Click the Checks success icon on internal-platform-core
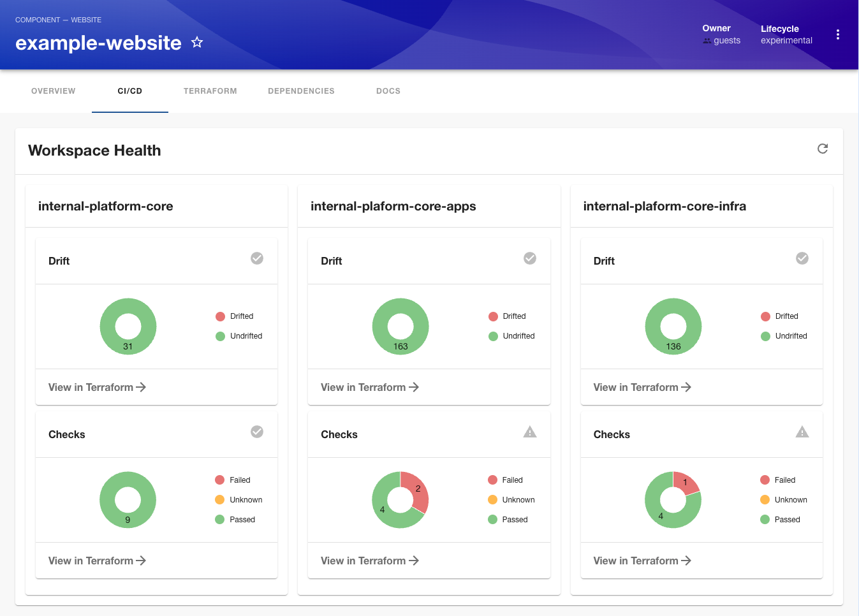This screenshot has height=616, width=859. [x=257, y=432]
